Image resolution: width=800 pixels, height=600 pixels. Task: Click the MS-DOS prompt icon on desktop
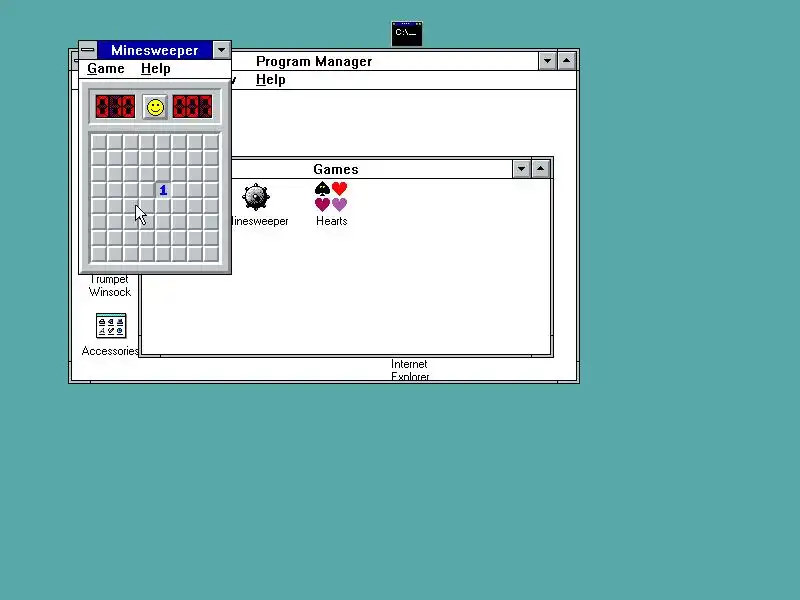point(407,34)
